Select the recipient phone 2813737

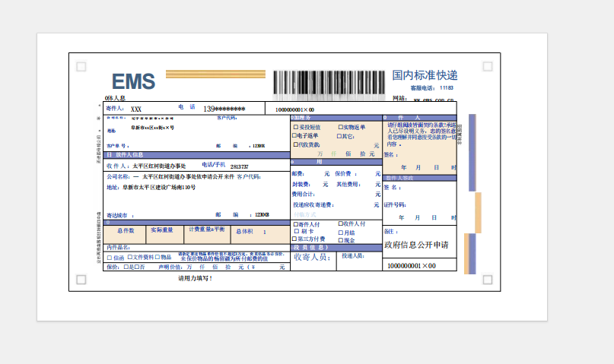[239, 167]
